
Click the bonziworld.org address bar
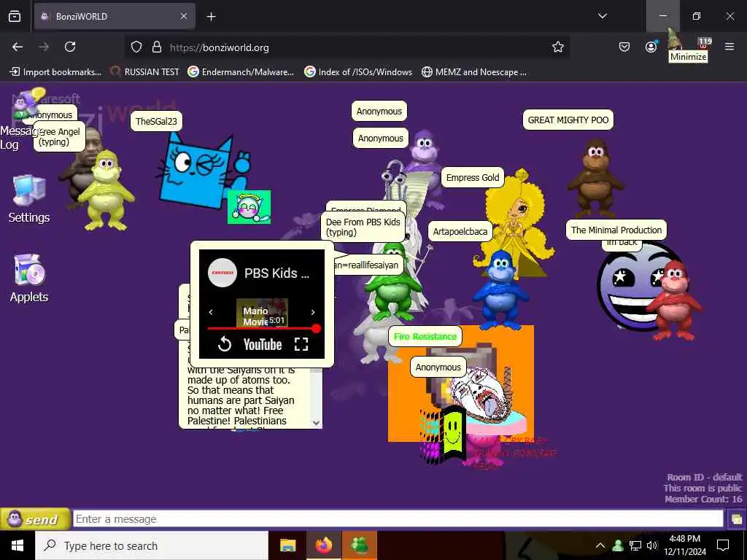click(x=348, y=47)
